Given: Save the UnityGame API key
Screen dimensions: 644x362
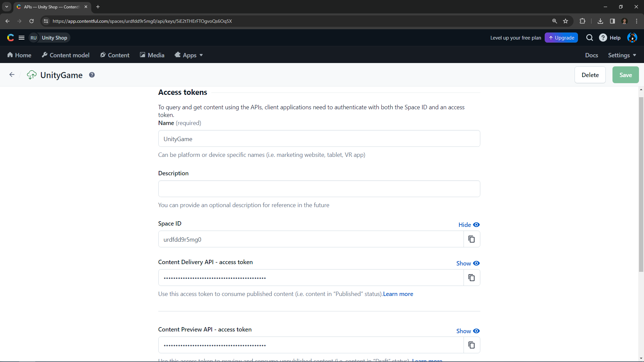Looking at the screenshot, I should (x=625, y=75).
